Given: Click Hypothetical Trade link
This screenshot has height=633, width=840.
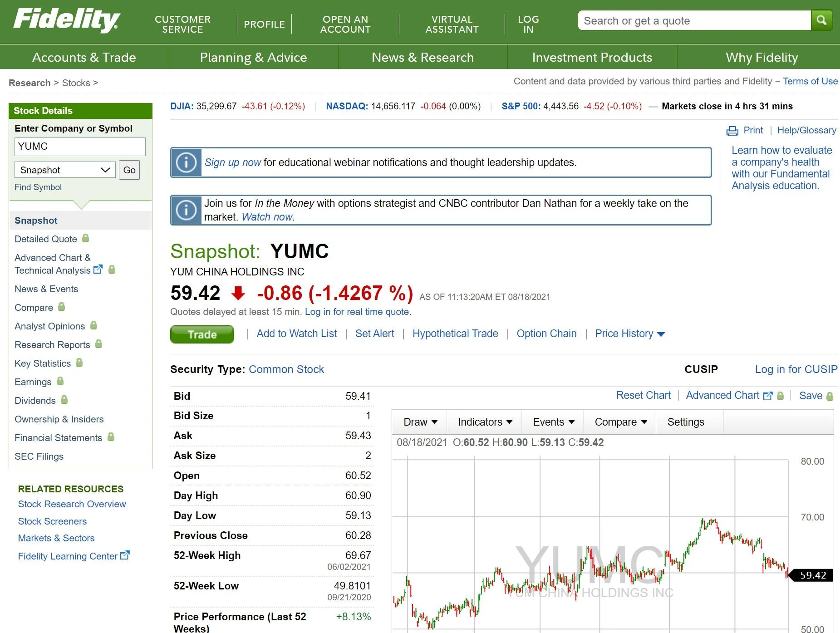Looking at the screenshot, I should [455, 334].
